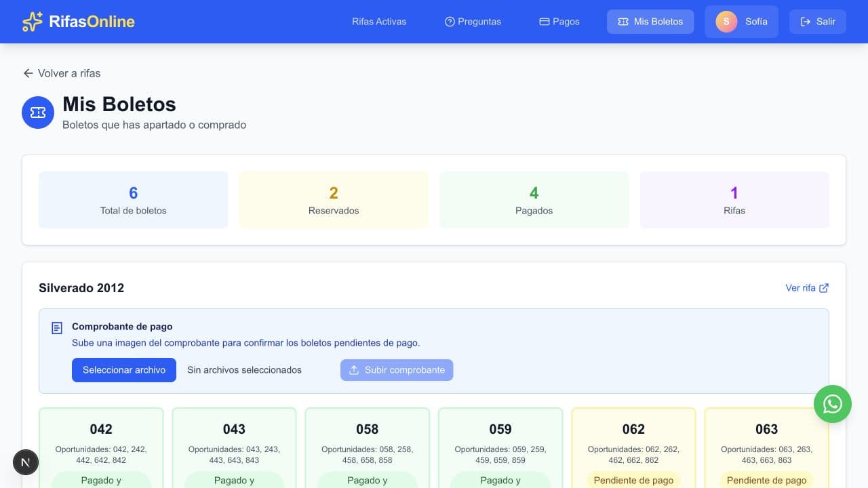Click the Subir comprobante button

coord(397,370)
